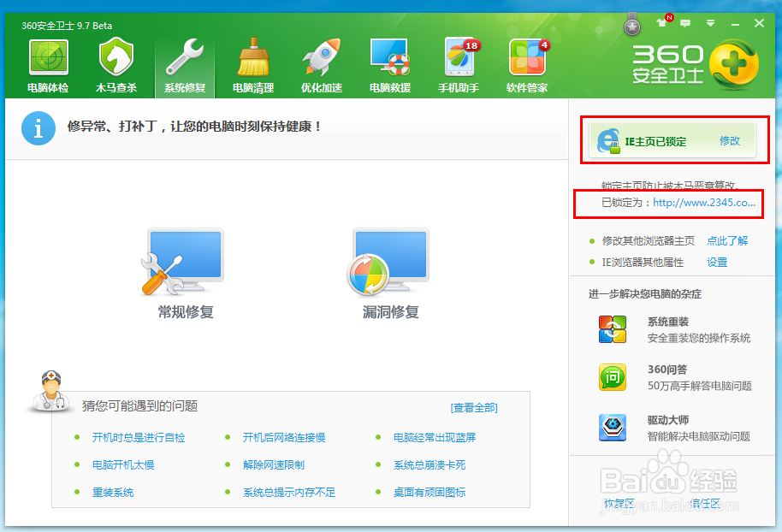Open 系统总崩溃卡死 problem link
Viewport: 782px width, 532px height.
coord(430,465)
